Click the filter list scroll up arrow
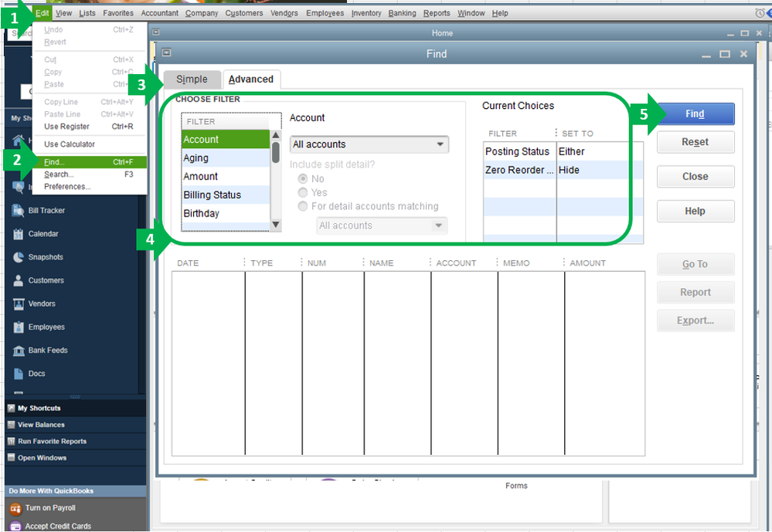 276,135
